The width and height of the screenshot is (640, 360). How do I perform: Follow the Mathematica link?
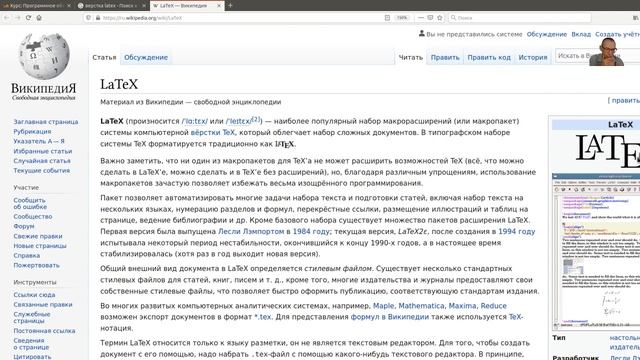421,306
